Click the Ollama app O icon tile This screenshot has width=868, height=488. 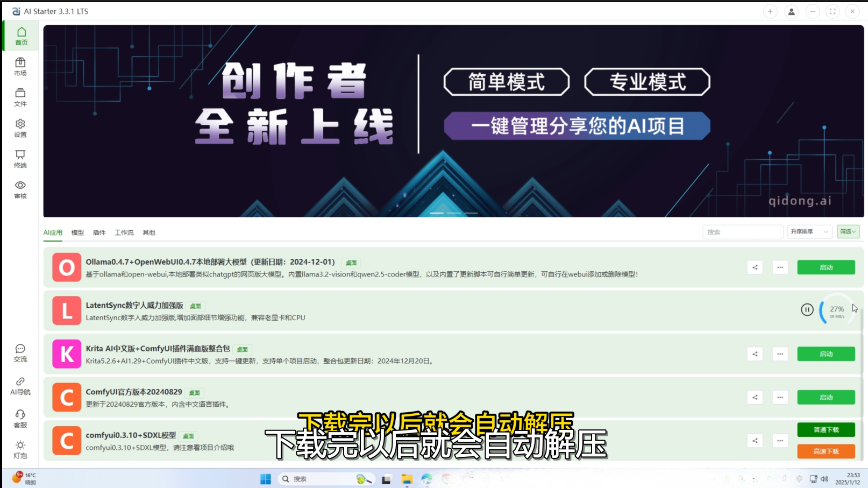pos(67,267)
